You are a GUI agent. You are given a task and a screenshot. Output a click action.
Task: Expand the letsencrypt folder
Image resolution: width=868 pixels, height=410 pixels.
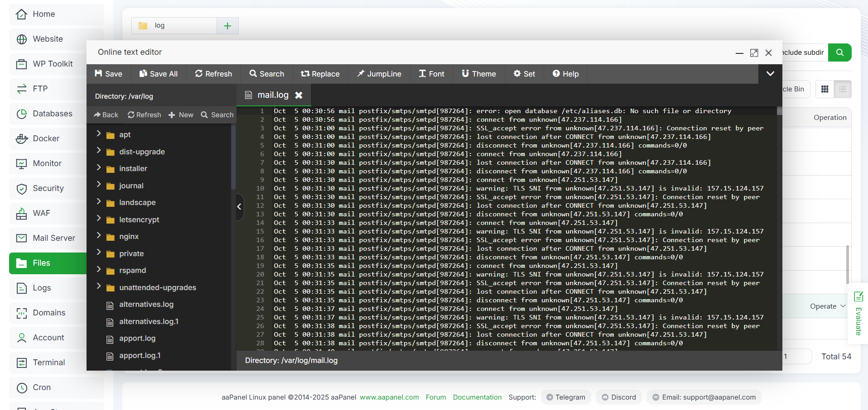98,218
